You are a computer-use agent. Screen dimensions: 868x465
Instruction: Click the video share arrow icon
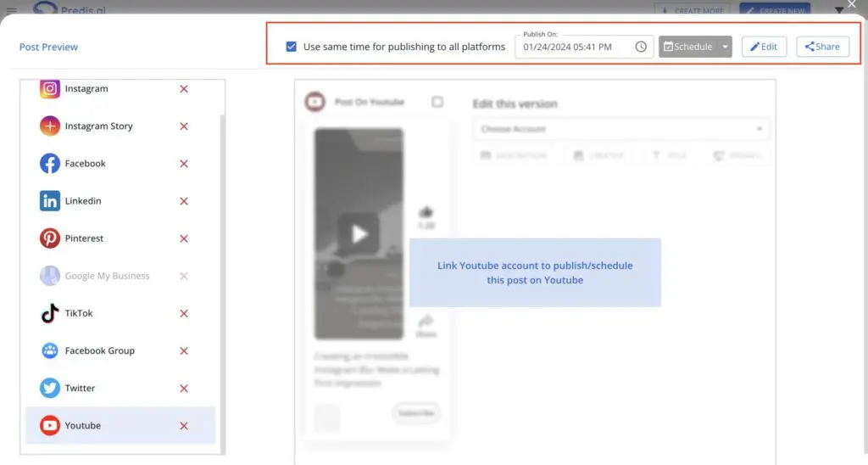coord(426,321)
